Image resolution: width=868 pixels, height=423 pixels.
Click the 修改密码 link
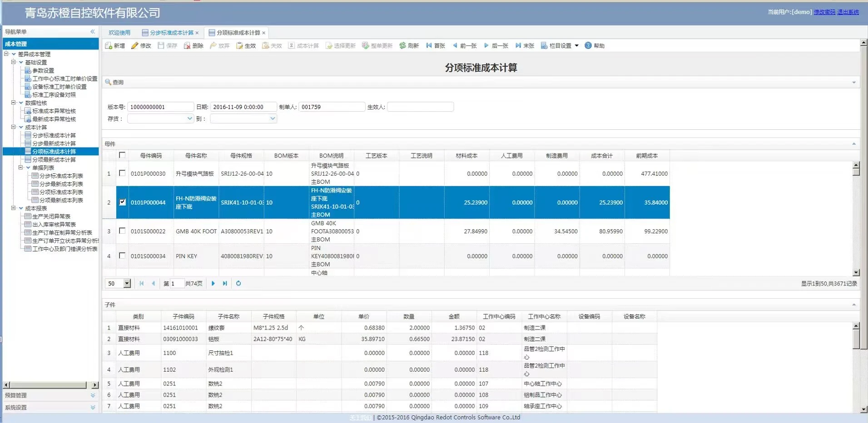click(824, 12)
